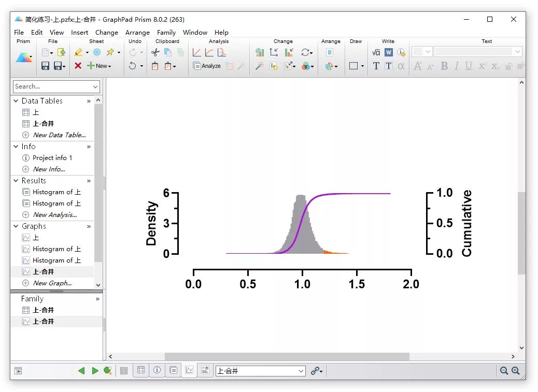Viewport: 538px width, 392px height.
Task: Go to next sheet green arrow
Action: point(95,370)
